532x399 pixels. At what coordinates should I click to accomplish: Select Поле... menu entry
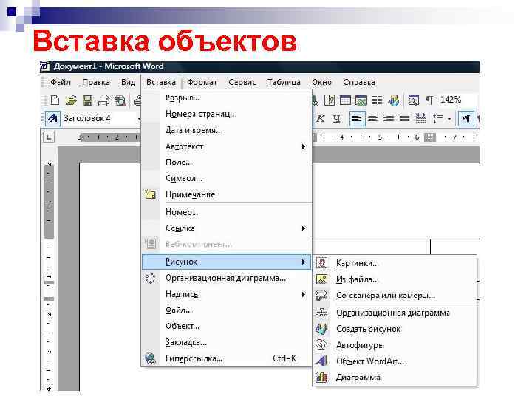(226, 162)
